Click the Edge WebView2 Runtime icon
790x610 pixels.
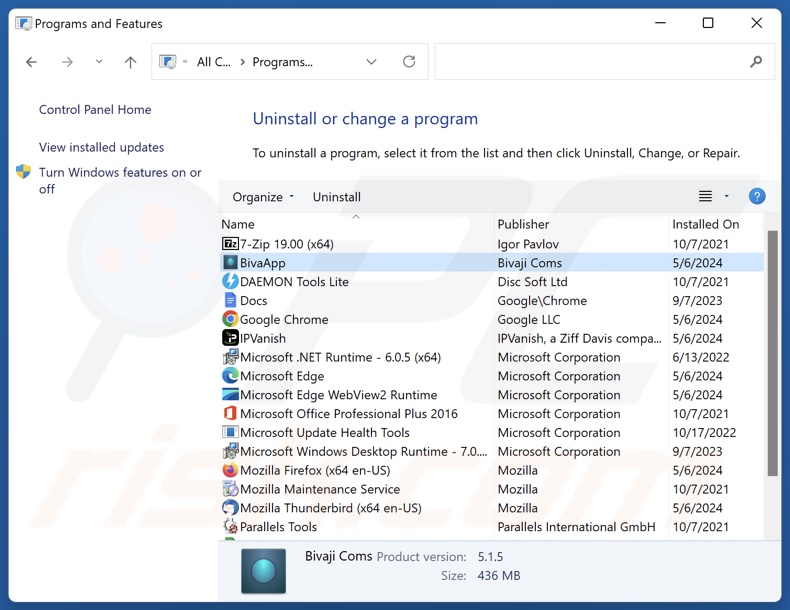point(230,394)
